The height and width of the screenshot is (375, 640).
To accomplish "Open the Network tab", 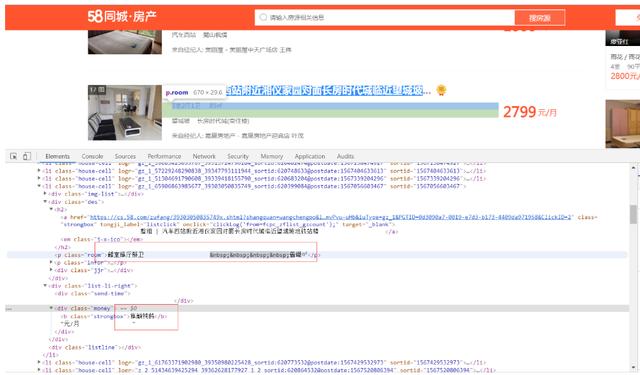I will [x=204, y=156].
